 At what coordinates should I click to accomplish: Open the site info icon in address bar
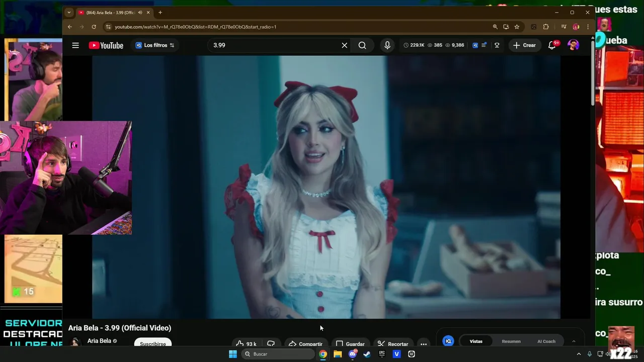108,27
